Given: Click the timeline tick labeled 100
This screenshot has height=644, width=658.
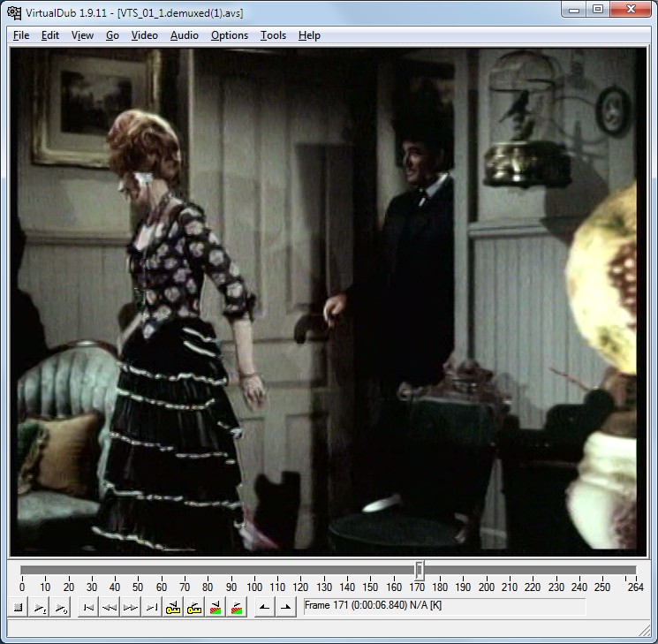Looking at the screenshot, I should (254, 587).
